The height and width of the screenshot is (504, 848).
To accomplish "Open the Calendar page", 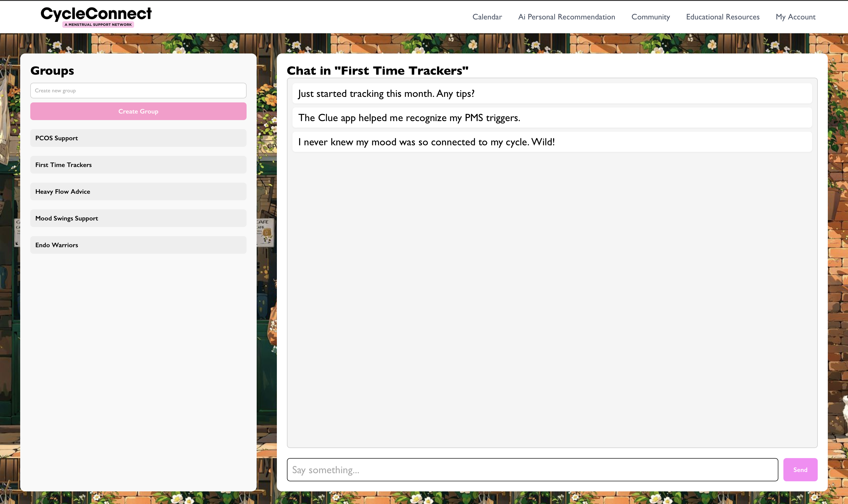I will 487,17.
